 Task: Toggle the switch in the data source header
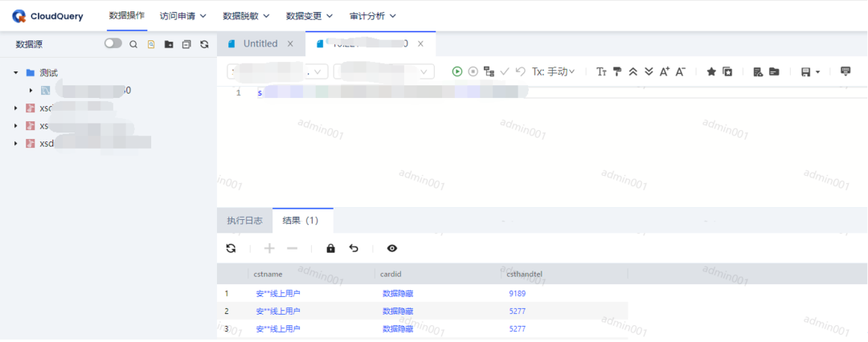(113, 43)
